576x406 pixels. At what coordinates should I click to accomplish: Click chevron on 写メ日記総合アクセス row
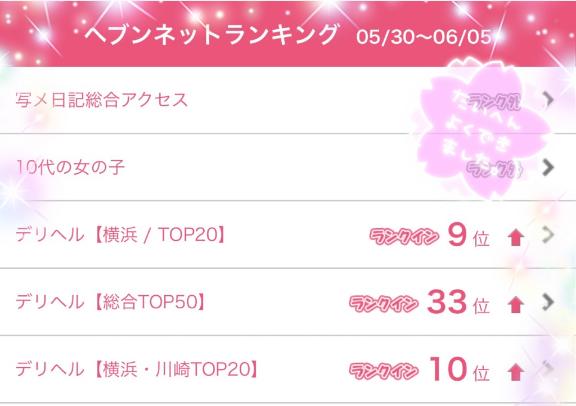548,99
